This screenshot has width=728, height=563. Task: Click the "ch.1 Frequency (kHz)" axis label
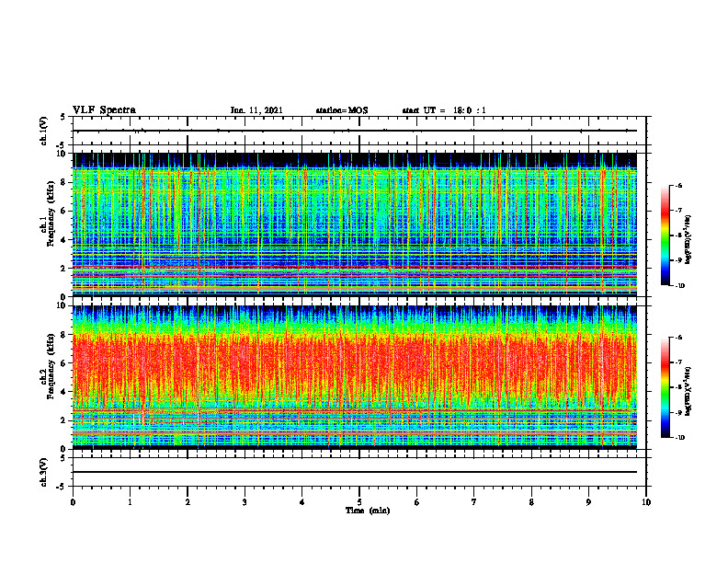click(50, 213)
